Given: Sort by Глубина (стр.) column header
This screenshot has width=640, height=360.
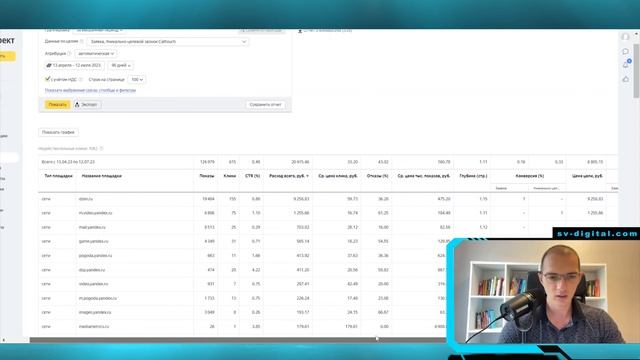Looking at the screenshot, I should point(473,176).
